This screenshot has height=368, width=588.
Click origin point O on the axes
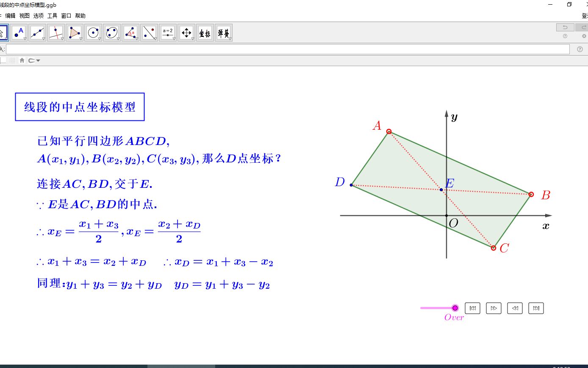click(447, 215)
